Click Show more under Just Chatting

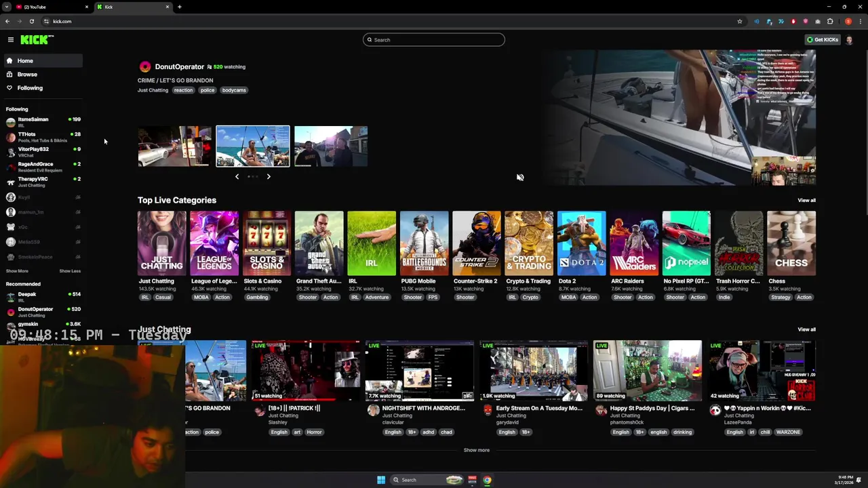coord(477,450)
